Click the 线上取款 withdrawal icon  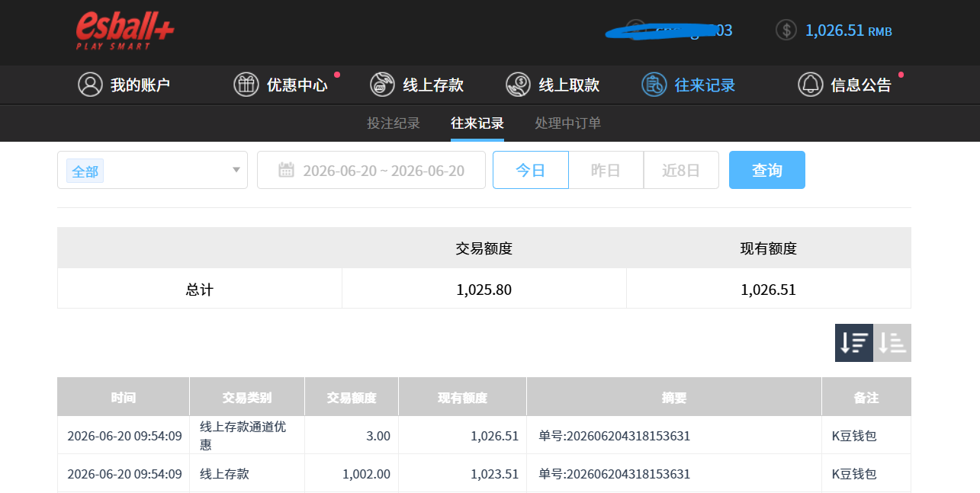pyautogui.click(x=519, y=85)
